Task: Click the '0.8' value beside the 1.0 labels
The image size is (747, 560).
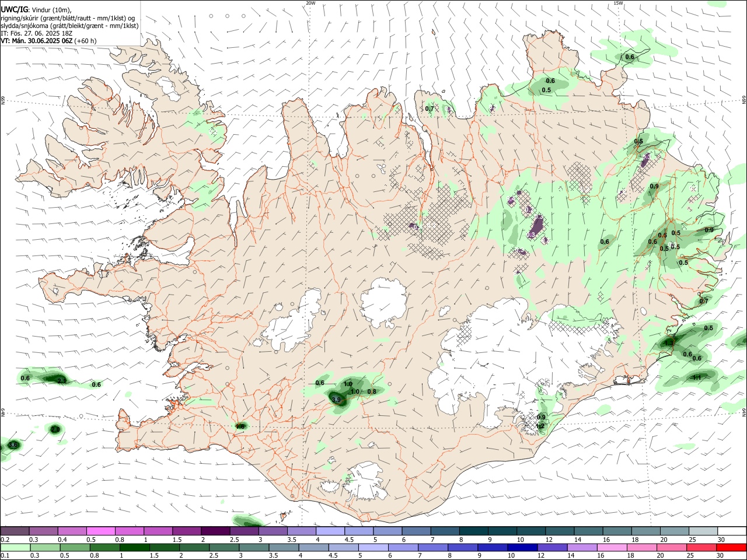Action: 372,391
